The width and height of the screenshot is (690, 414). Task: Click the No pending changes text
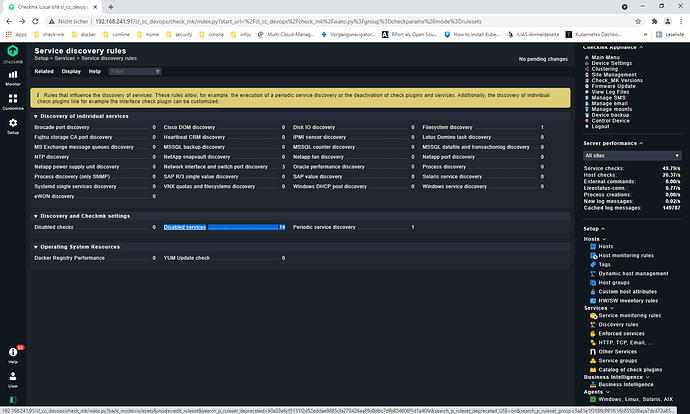click(543, 59)
